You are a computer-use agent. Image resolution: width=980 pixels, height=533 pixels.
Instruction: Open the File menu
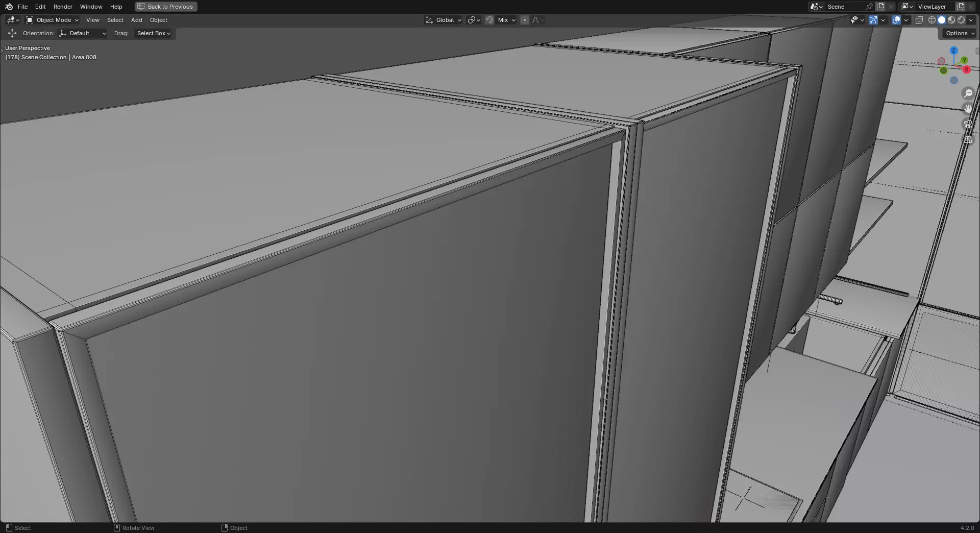click(x=22, y=7)
